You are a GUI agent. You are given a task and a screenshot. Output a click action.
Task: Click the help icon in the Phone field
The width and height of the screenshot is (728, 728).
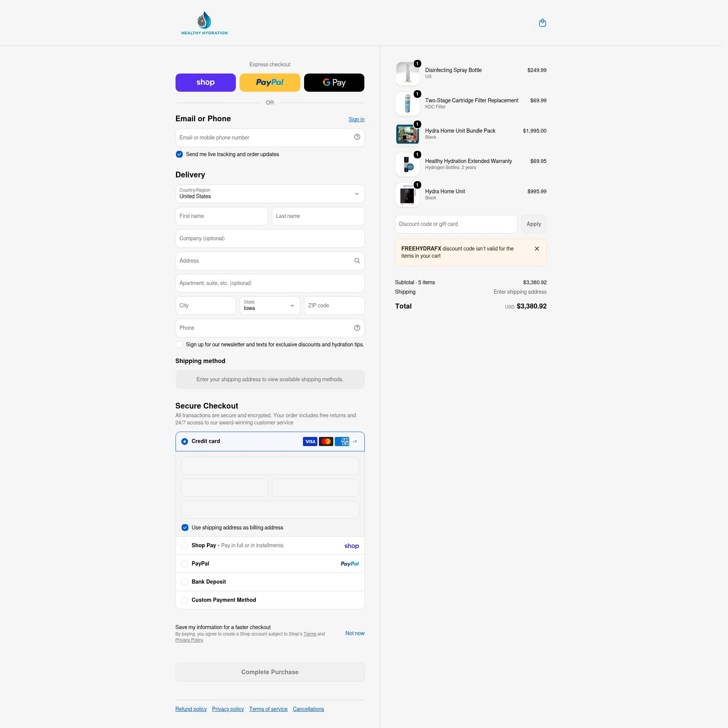point(357,328)
